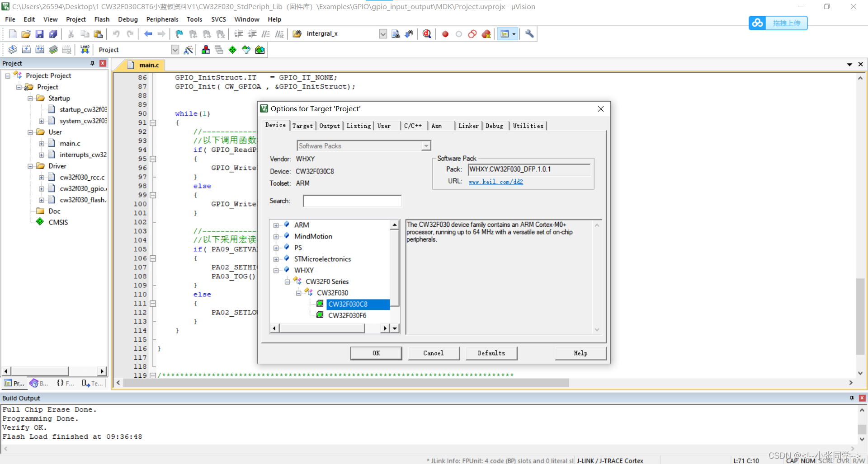Click the Help button in dialog

click(x=580, y=353)
